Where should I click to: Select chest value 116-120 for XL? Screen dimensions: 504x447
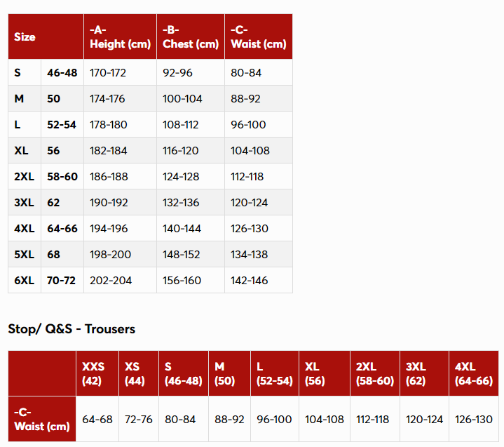pyautogui.click(x=181, y=151)
